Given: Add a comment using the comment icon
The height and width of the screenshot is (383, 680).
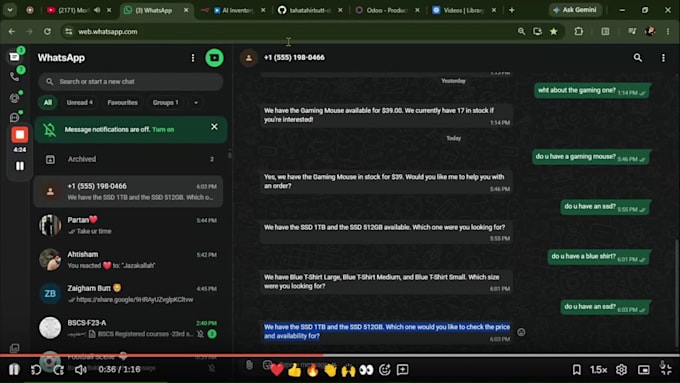Looking at the screenshot, I should 402,370.
